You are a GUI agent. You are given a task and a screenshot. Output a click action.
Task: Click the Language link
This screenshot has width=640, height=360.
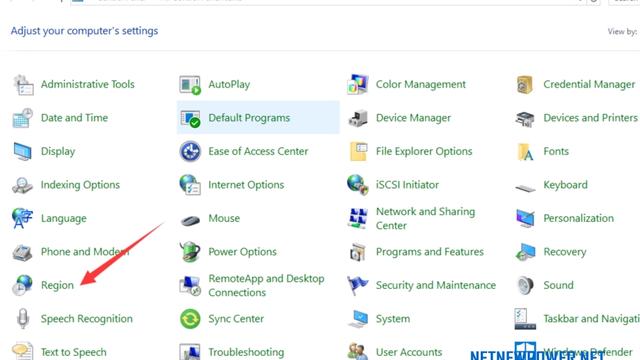64,218
